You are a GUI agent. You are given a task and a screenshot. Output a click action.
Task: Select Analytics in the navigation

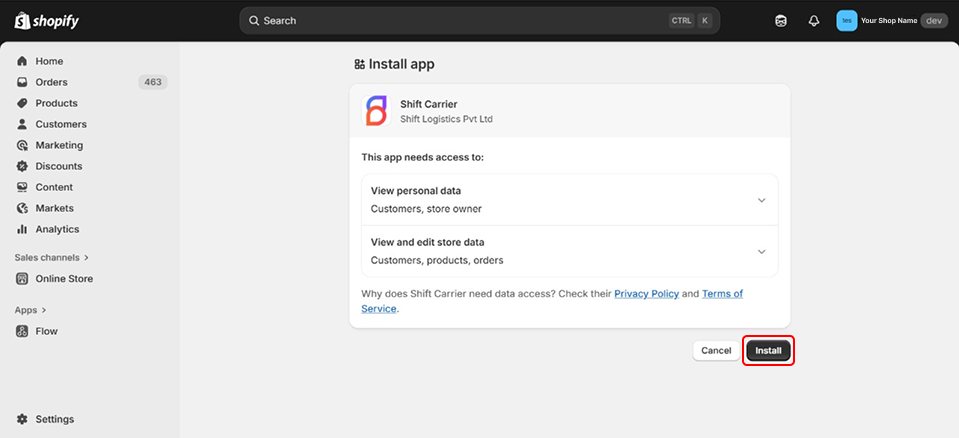57,229
